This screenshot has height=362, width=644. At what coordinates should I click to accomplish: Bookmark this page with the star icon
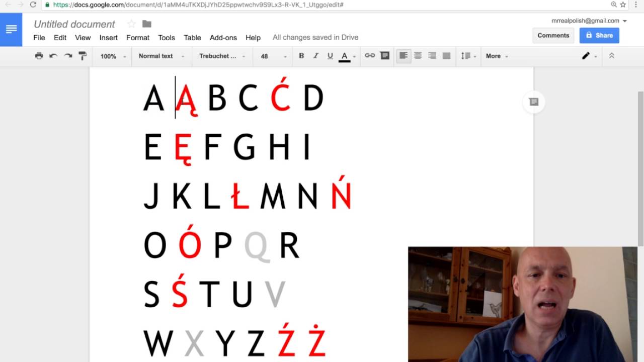point(623,5)
